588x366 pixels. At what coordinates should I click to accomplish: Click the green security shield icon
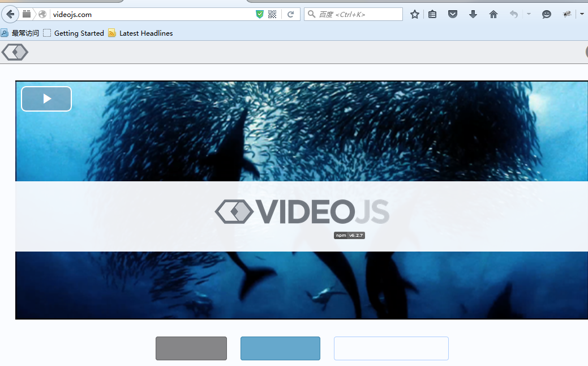(x=260, y=14)
